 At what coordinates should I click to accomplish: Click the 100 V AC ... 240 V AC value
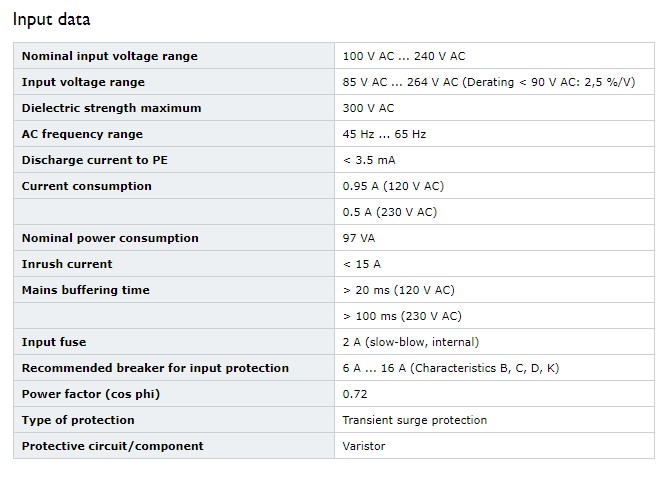click(404, 56)
